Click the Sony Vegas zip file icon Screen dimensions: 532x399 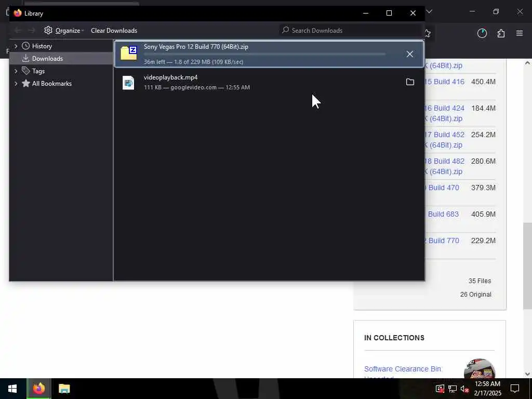[x=129, y=54]
